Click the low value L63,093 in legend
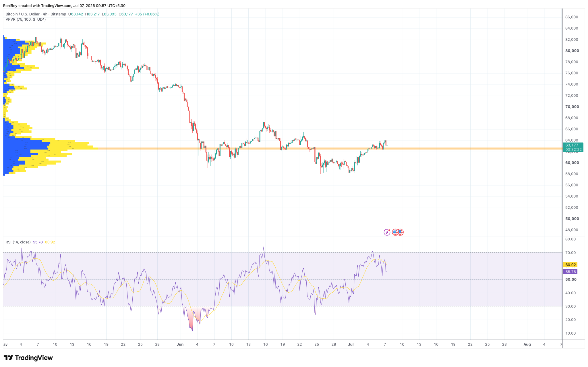 click(109, 14)
